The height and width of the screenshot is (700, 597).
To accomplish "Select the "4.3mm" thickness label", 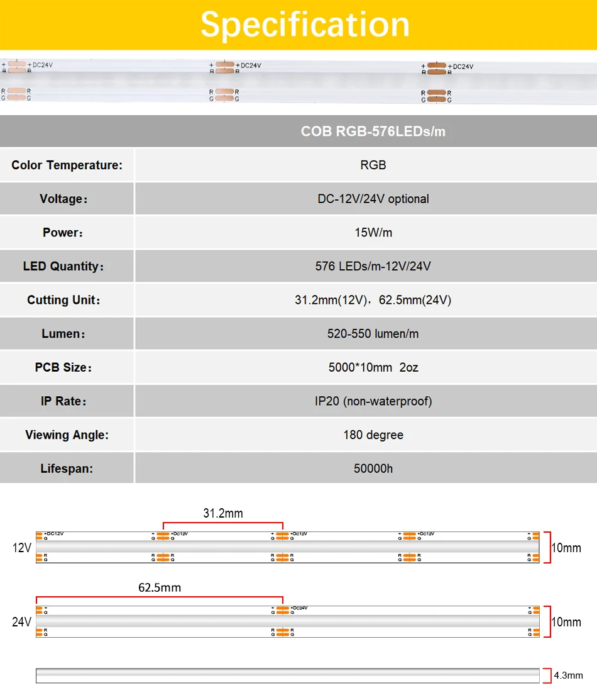I will (x=569, y=675).
